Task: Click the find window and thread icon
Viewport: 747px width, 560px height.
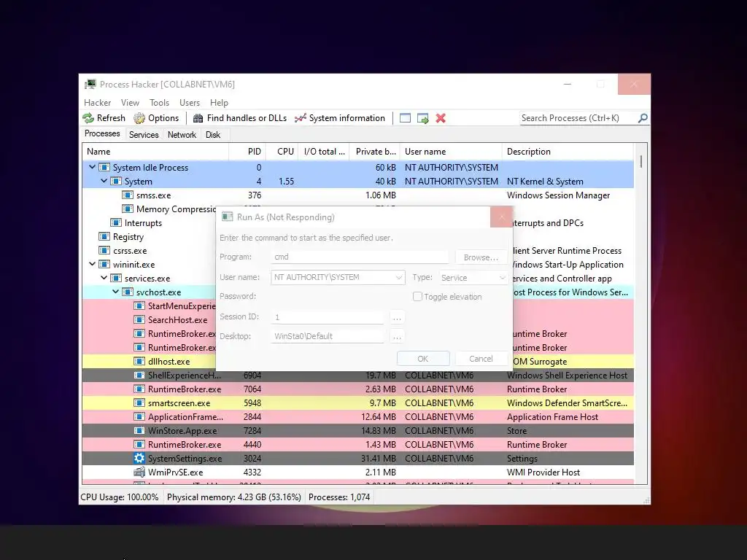Action: 422,118
